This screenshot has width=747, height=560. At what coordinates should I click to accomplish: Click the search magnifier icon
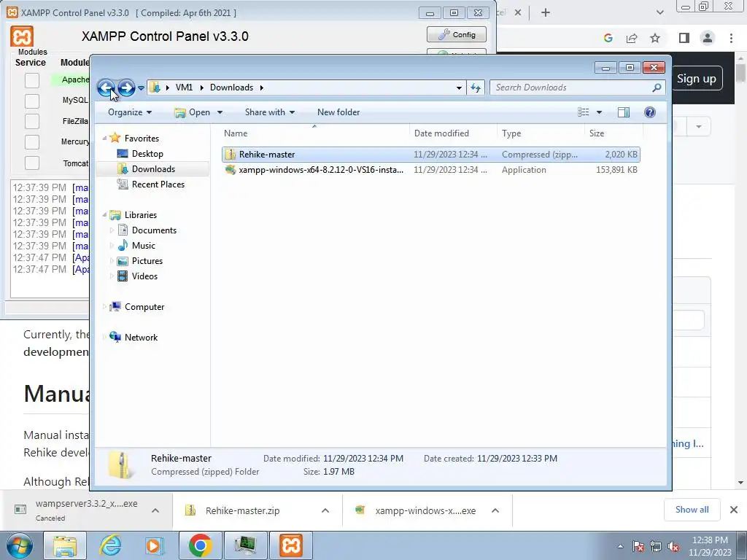point(657,87)
